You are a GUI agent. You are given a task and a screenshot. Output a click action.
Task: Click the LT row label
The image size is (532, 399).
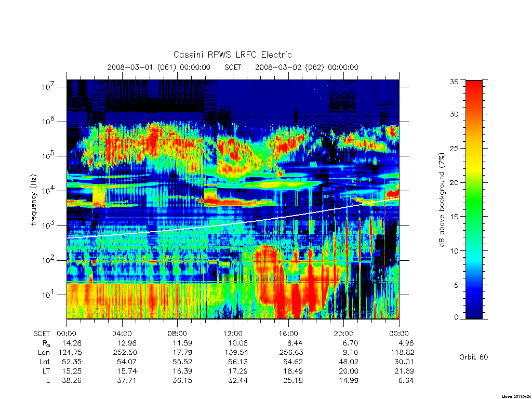(x=46, y=371)
